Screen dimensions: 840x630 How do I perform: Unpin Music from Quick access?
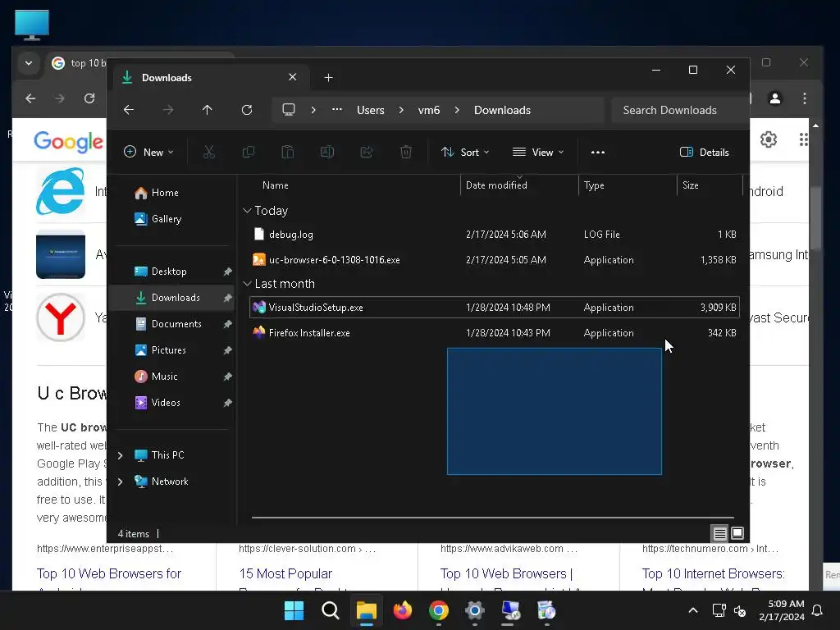click(x=228, y=377)
